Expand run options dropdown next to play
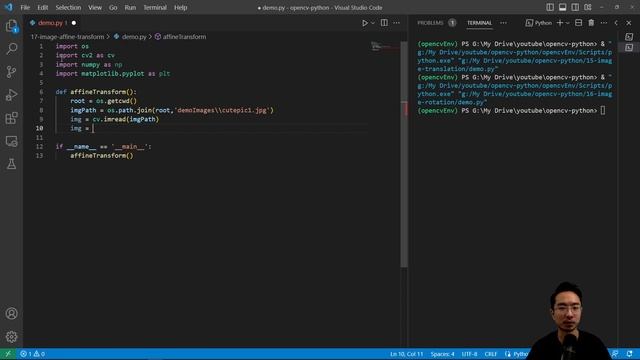The width and height of the screenshot is (640, 360). 373,23
